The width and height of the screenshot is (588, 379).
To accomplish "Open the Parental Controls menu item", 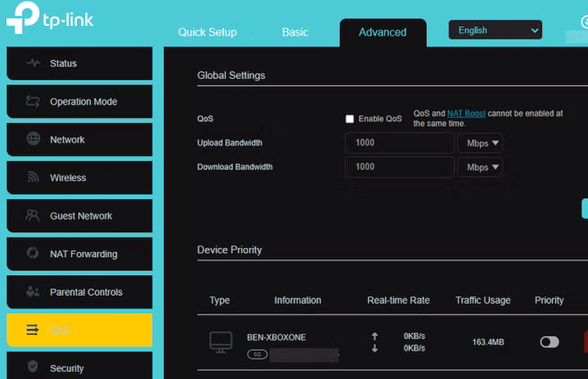I will [79, 292].
